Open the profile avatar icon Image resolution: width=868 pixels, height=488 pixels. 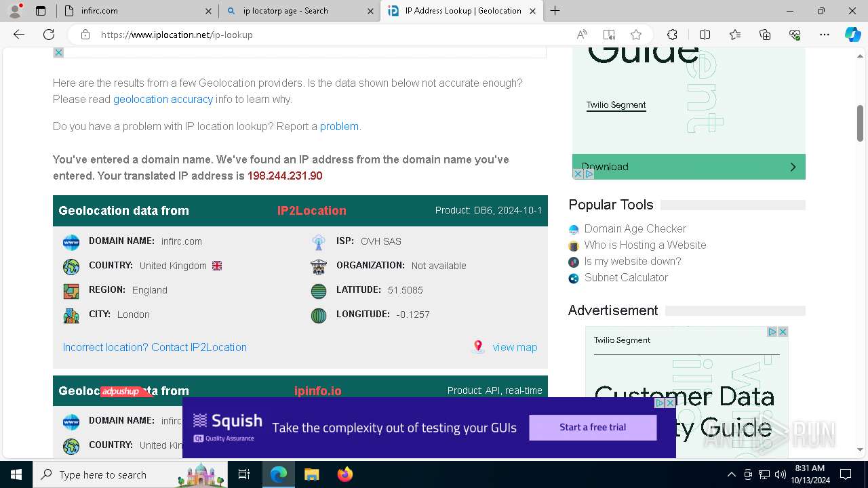coord(15,10)
